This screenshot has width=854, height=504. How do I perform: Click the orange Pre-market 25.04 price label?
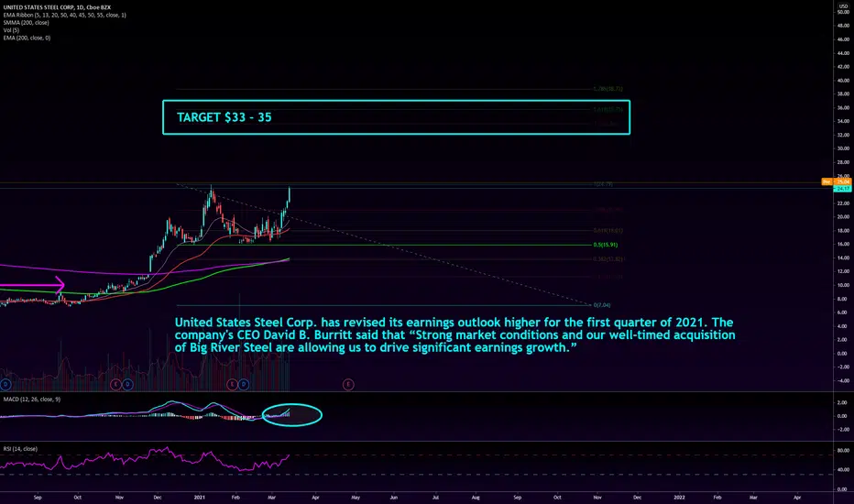point(837,181)
